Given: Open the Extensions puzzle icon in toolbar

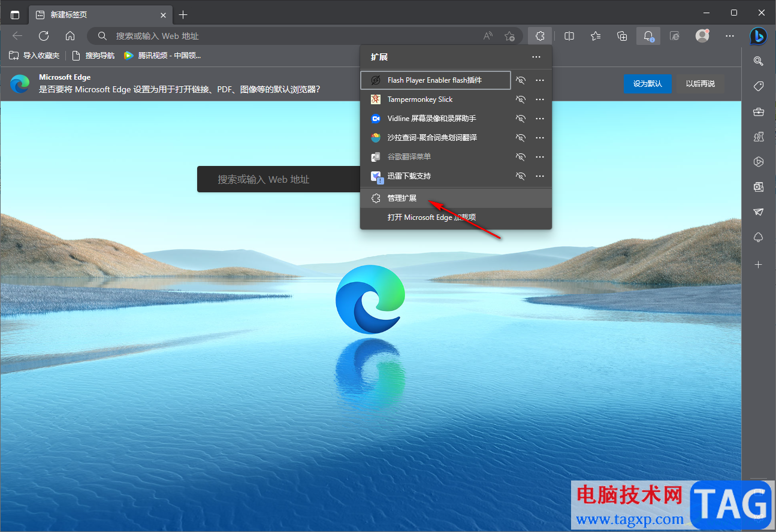Looking at the screenshot, I should pyautogui.click(x=540, y=36).
